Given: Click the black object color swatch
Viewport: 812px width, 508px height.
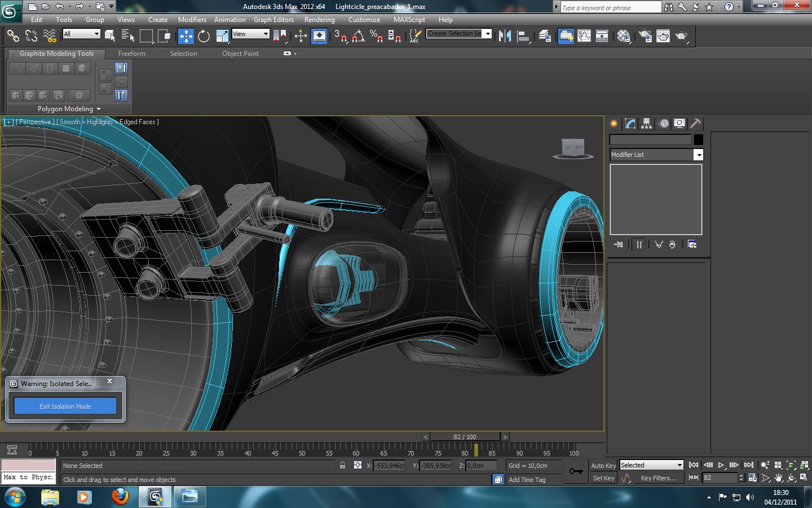Looking at the screenshot, I should pos(698,139).
